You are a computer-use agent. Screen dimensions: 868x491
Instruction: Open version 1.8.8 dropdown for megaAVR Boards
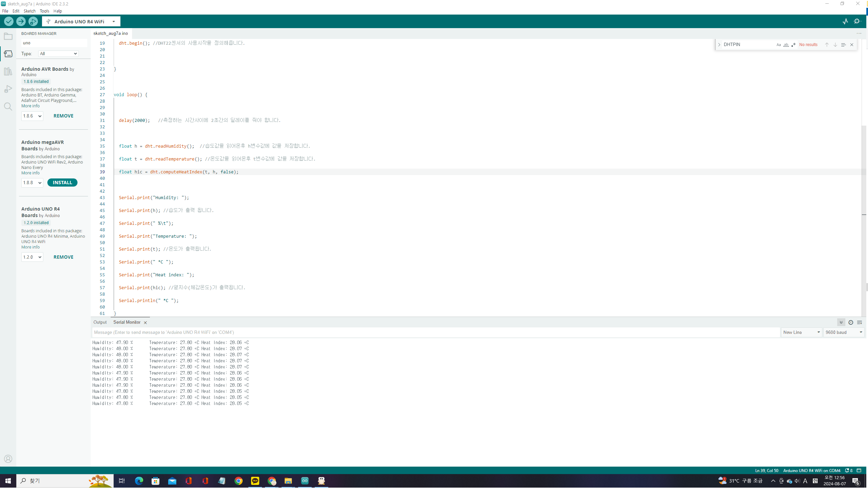coord(32,183)
